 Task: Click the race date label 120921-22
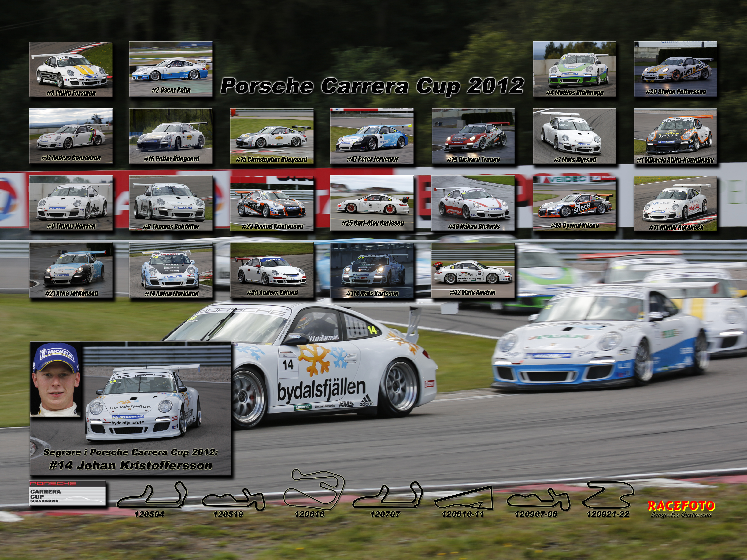(x=608, y=514)
